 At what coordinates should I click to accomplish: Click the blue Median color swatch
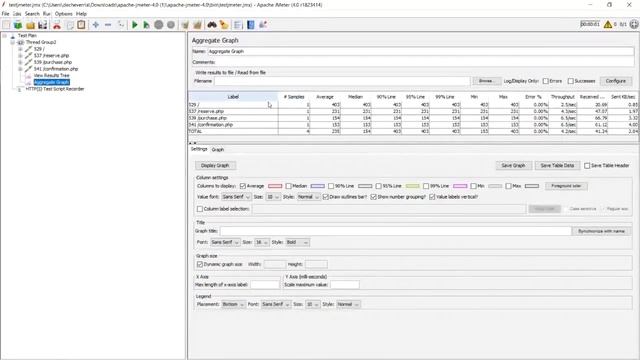coord(318,186)
